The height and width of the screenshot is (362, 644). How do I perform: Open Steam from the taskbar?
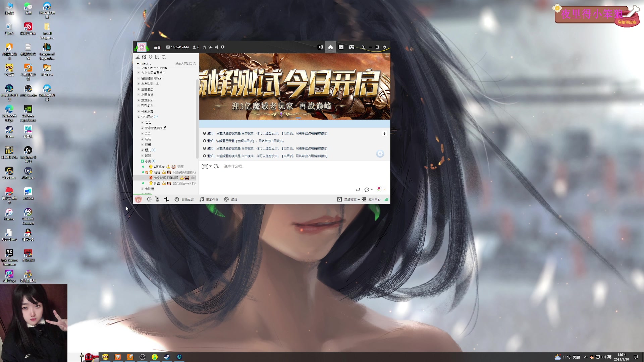[167, 357]
